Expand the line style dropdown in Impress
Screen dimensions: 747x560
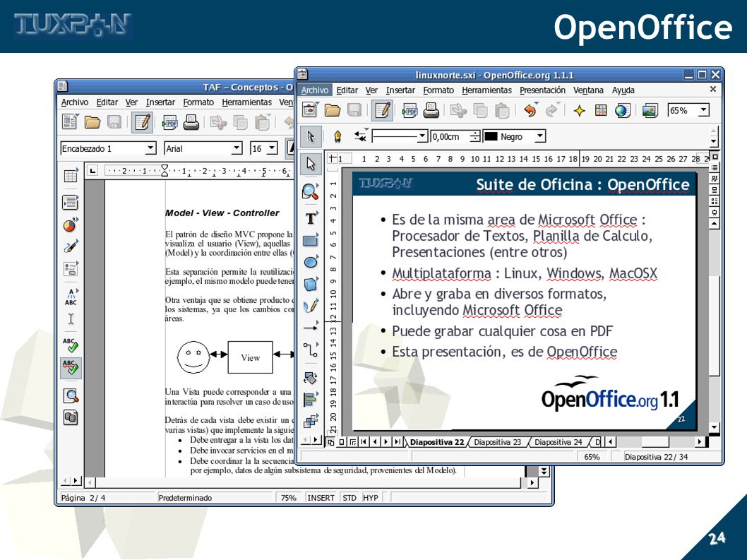click(x=422, y=137)
